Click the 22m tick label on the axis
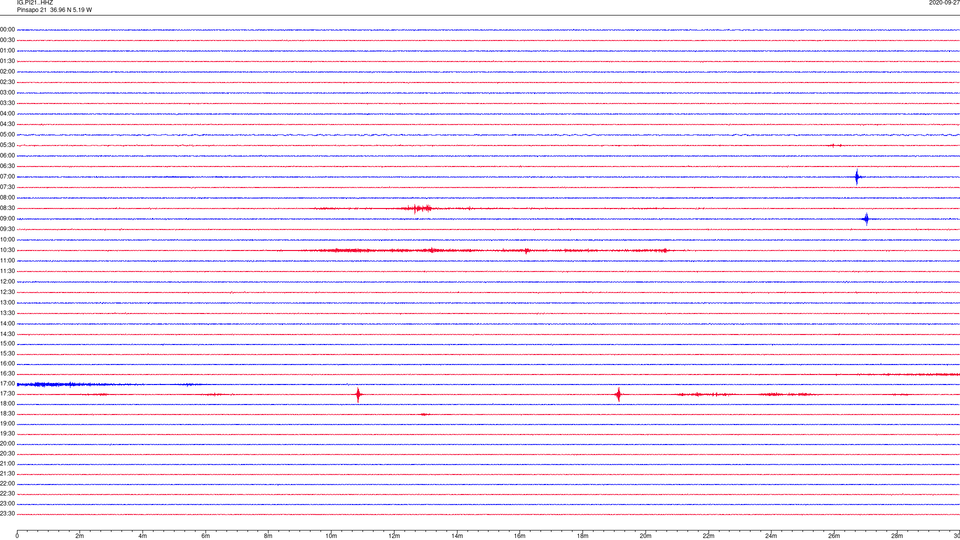Image resolution: width=960 pixels, height=540 pixels. 708,536
